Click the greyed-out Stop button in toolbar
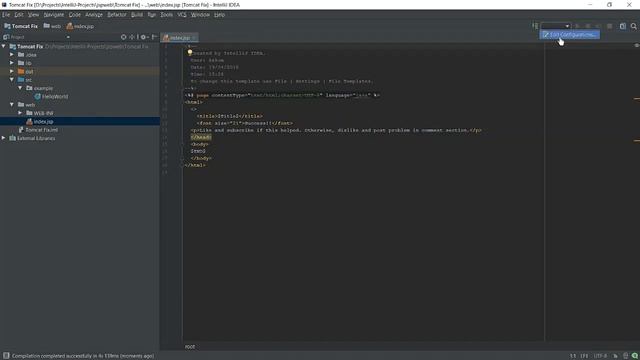This screenshot has width=640, height=360. (609, 26)
